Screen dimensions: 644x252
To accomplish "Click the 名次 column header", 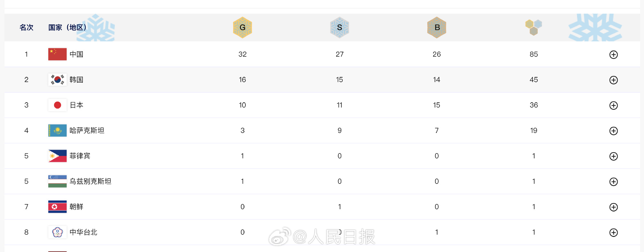I will (x=26, y=27).
